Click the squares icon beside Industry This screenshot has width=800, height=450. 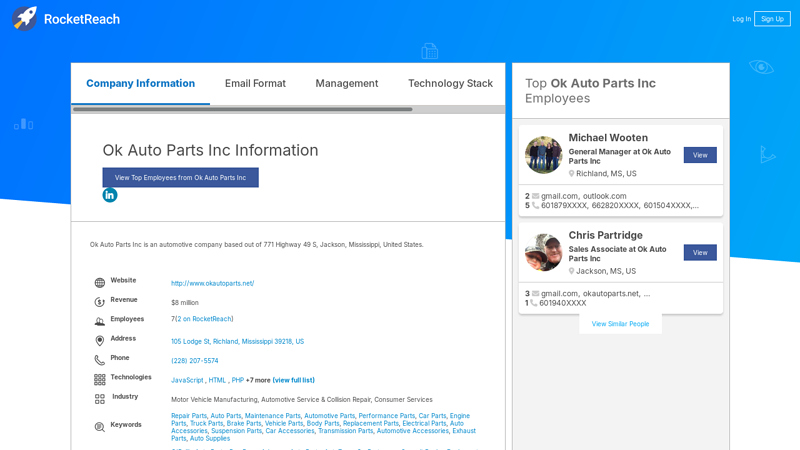click(x=99, y=399)
